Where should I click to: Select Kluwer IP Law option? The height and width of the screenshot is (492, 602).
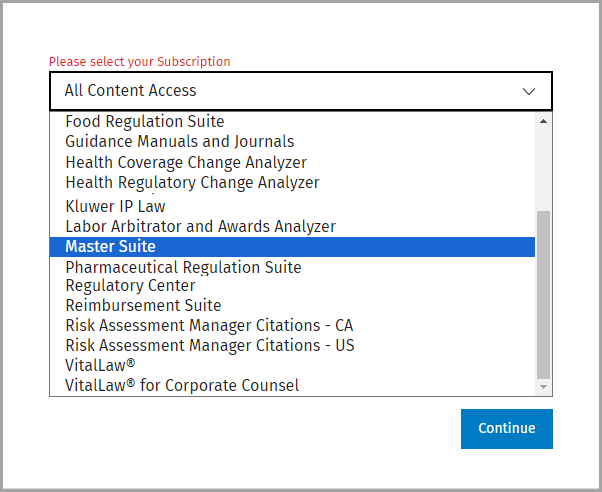click(x=292, y=206)
